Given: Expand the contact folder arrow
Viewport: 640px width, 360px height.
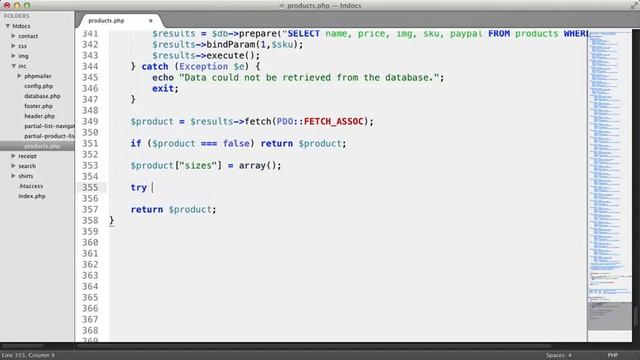Looking at the screenshot, I should tap(13, 36).
